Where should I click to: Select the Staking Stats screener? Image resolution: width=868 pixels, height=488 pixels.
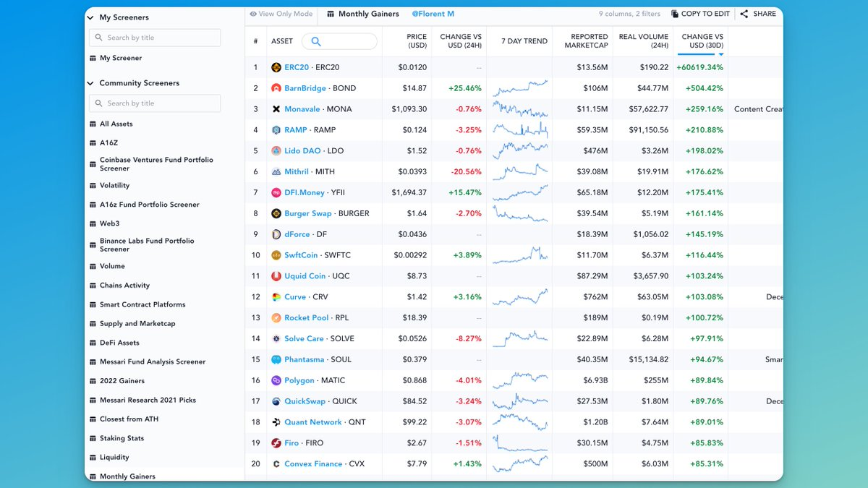coord(122,438)
